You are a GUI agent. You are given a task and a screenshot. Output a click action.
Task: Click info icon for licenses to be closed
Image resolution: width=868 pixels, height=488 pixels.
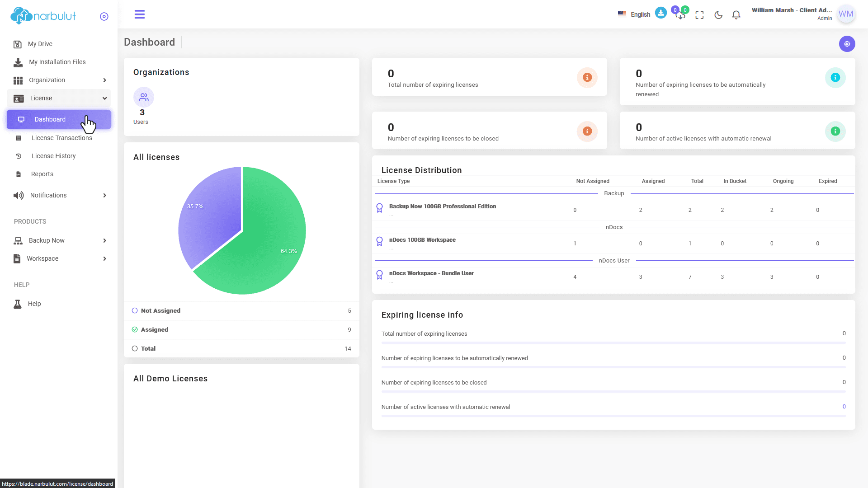point(587,131)
